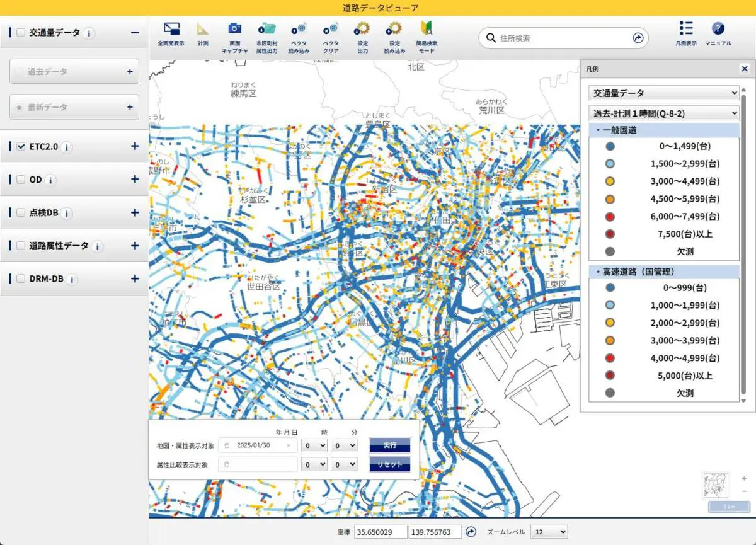This screenshot has width=756, height=545.
Task: Select the 過去データ radio button
Action: 20,72
